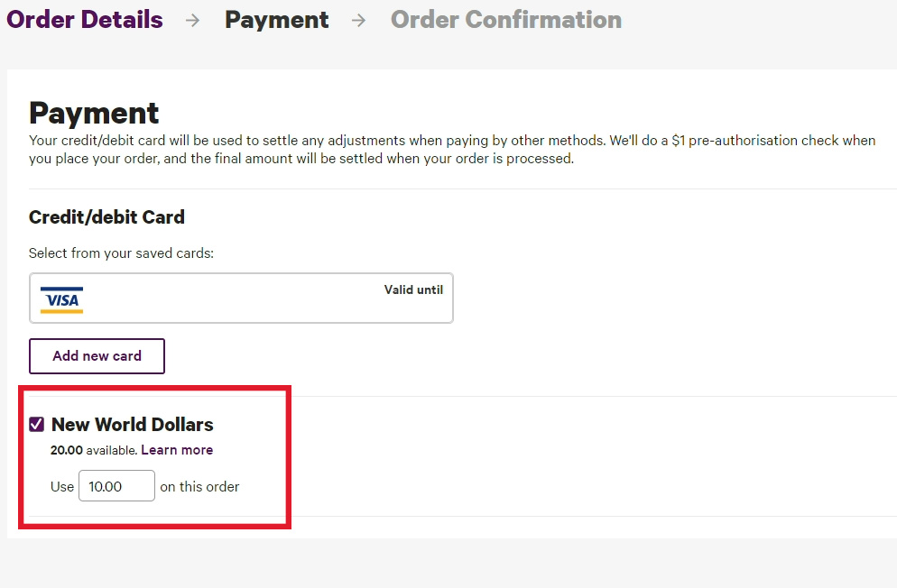Click the 'Valid until' card label

pyautogui.click(x=413, y=289)
